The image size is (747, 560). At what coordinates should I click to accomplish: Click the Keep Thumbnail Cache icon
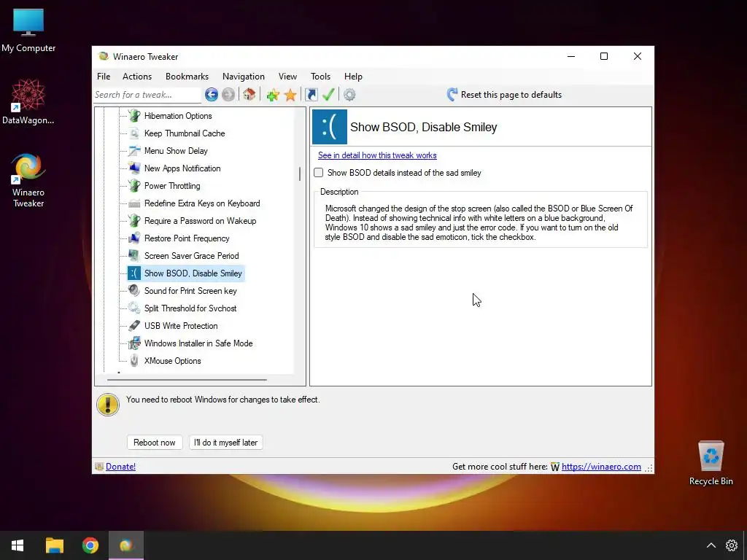point(134,133)
